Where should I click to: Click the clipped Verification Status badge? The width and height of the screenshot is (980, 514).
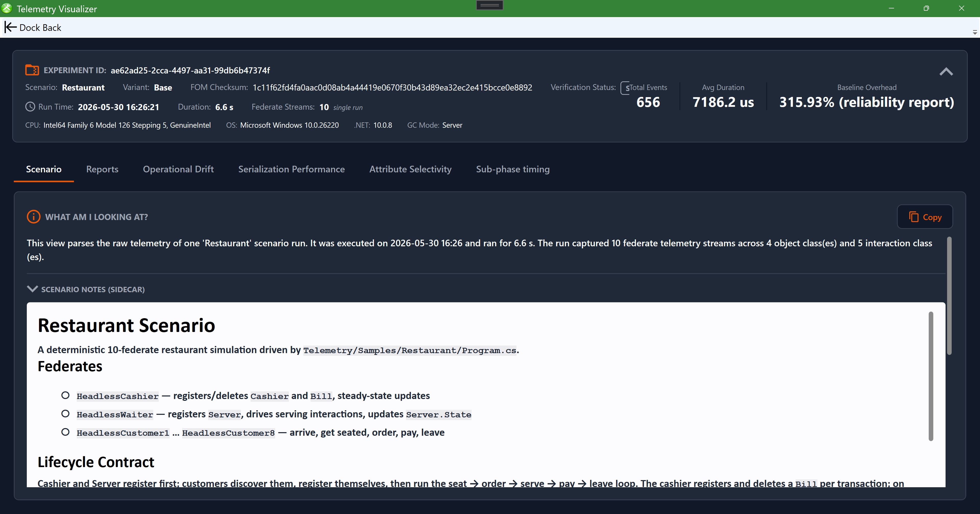pos(625,88)
